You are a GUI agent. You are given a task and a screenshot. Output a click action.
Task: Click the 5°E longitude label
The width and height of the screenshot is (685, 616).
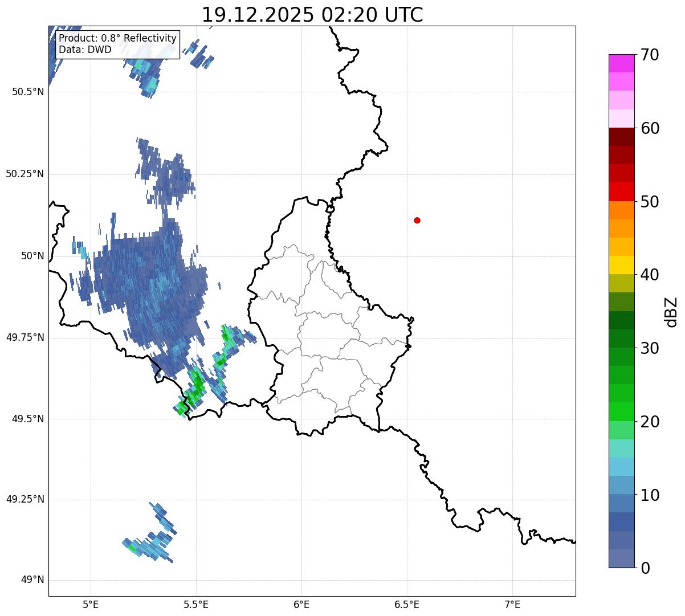[91, 604]
